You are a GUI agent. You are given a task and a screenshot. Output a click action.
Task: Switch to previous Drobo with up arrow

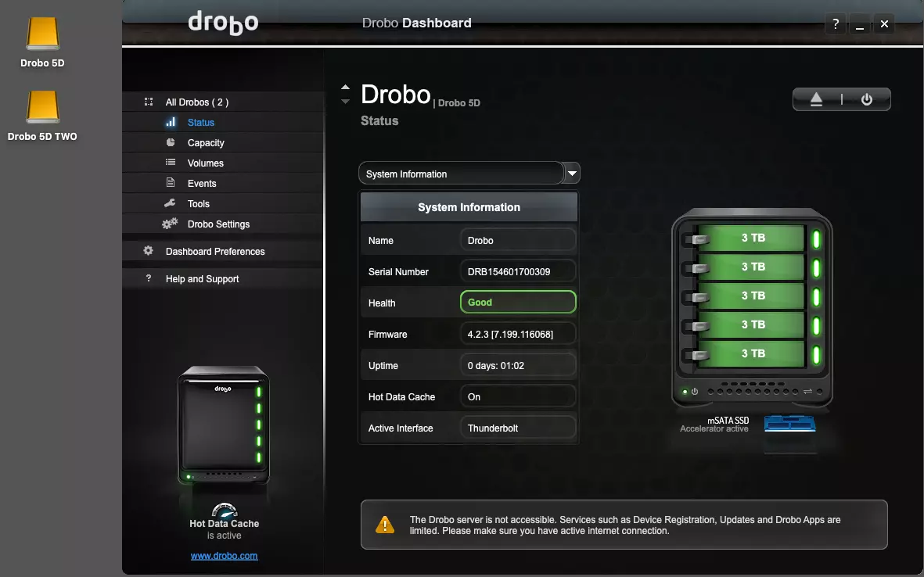pos(345,88)
